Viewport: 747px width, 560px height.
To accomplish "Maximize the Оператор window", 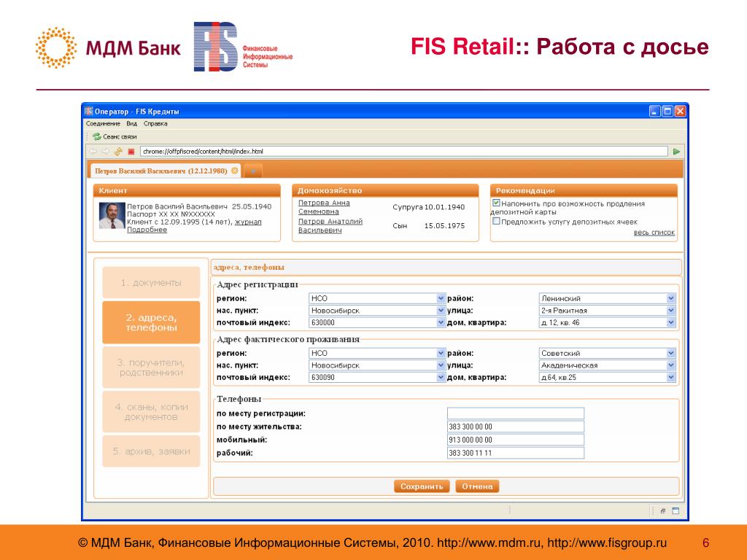I will [667, 112].
